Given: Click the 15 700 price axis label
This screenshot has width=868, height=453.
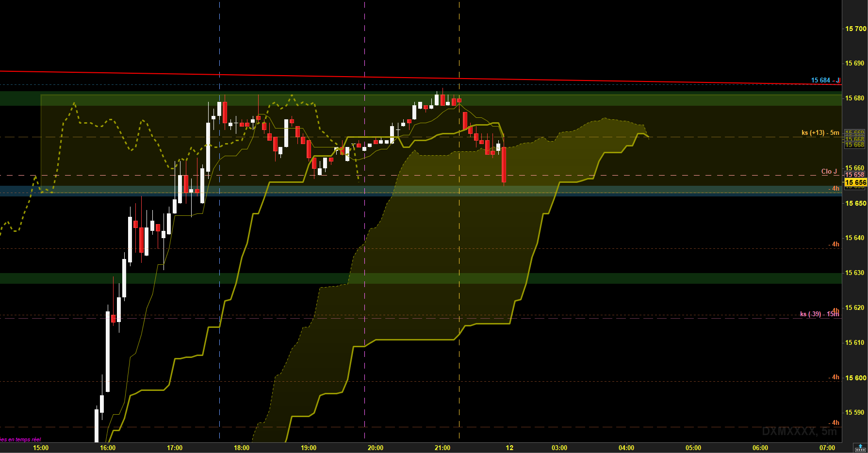Looking at the screenshot, I should (856, 29).
